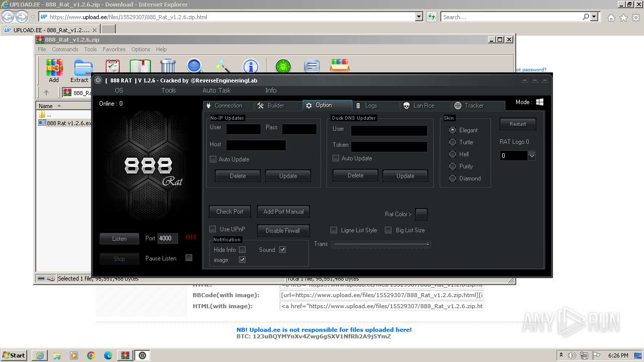Open IE search provider dropdown arrow
The width and height of the screenshot is (644, 362).
click(595, 17)
